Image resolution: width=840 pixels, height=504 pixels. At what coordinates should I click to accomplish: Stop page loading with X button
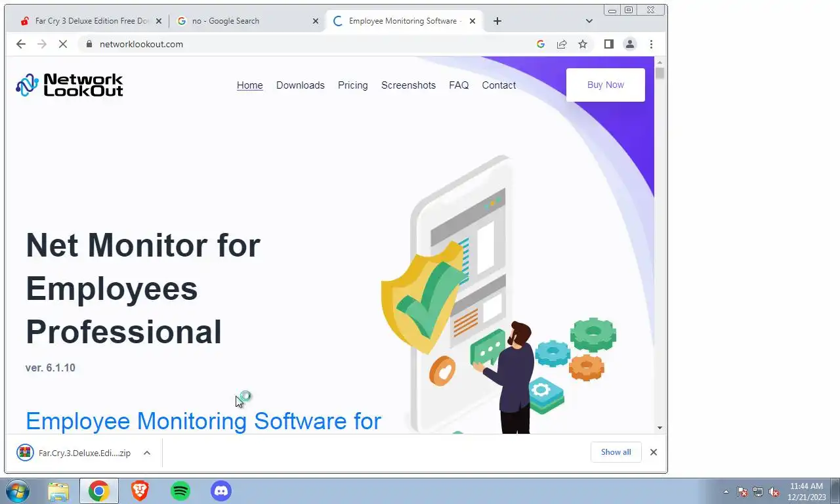click(x=63, y=44)
